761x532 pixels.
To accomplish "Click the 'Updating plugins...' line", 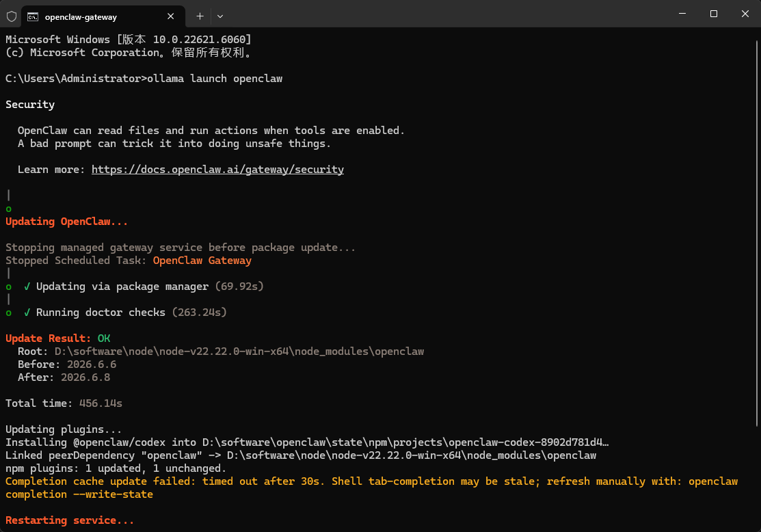I will pos(64,429).
